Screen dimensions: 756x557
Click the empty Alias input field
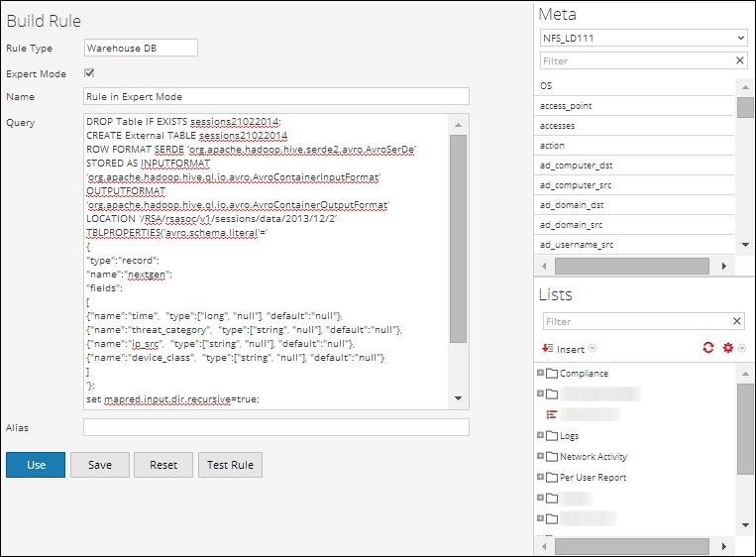tap(276, 427)
